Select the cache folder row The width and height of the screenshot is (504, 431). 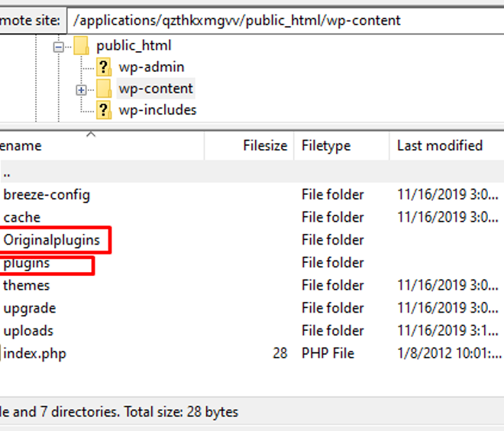tap(252, 218)
